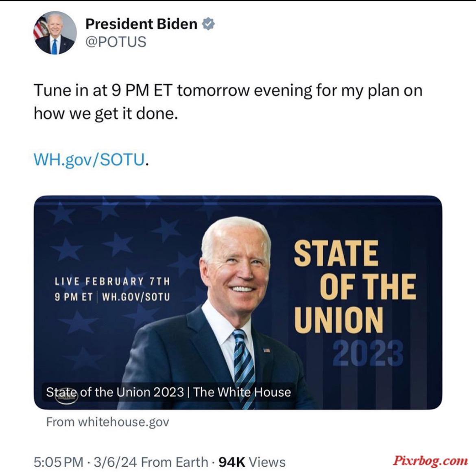Screen dimensions: 476x474
Task: Follow the blue WH.gov/SOTU link
Action: coord(89,159)
